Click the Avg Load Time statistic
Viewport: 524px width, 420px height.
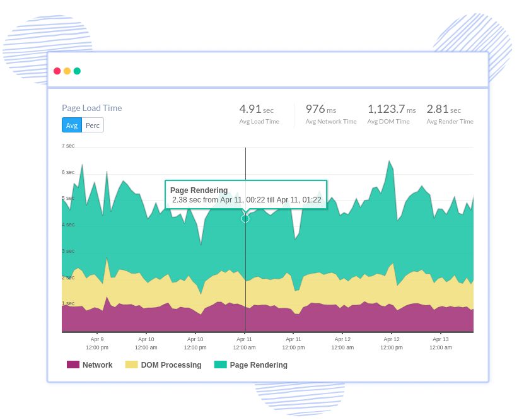point(259,114)
